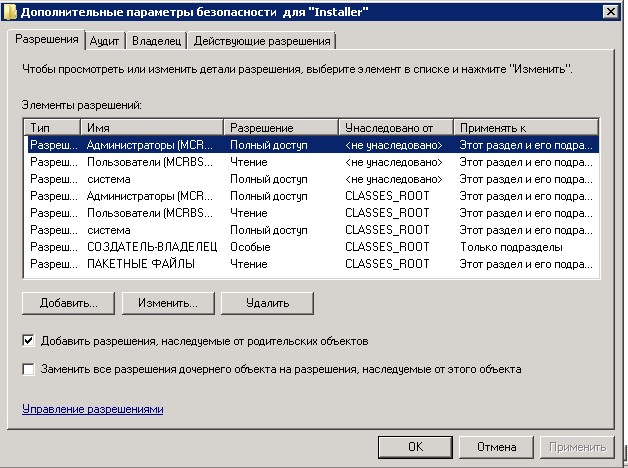Viewport: 628px width, 468px height.
Task: Click the folder icon in the title bar
Action: pos(10,11)
